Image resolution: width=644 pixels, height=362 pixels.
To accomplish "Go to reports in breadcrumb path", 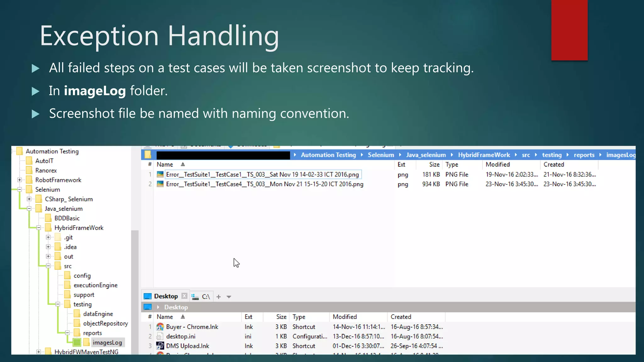I will [584, 155].
